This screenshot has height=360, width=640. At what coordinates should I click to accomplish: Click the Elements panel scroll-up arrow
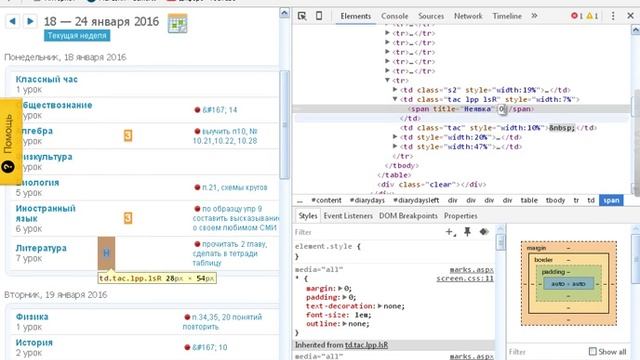click(x=636, y=29)
